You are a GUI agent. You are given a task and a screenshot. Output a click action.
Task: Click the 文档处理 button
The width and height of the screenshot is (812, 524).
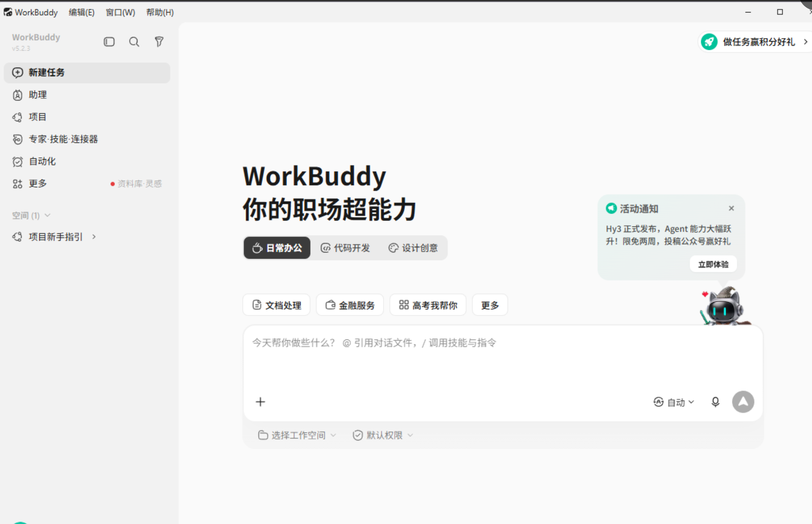(x=276, y=305)
